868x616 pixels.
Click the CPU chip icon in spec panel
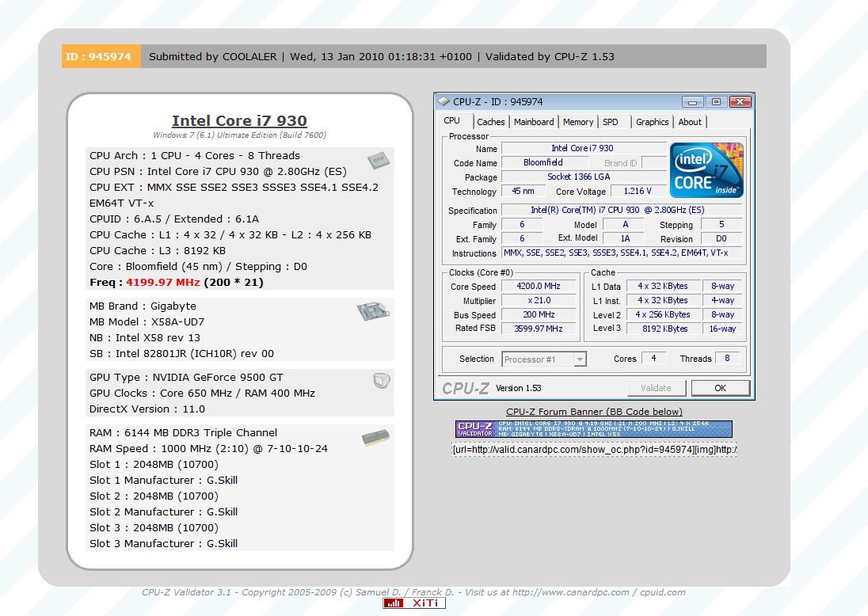379,161
